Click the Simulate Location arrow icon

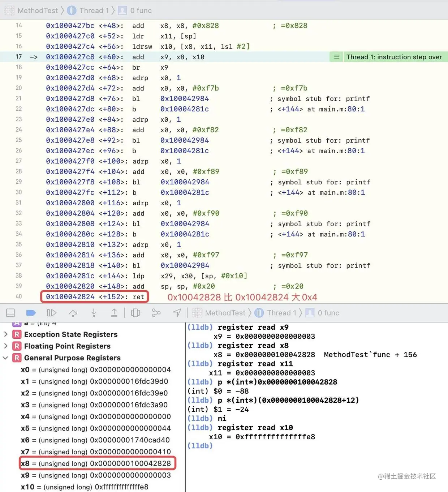[x=177, y=313]
